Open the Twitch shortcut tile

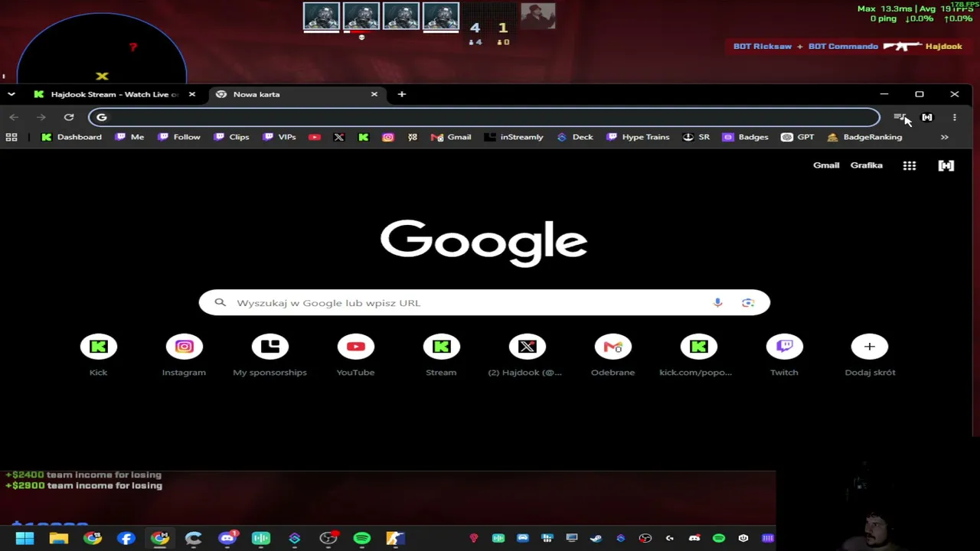tap(784, 356)
